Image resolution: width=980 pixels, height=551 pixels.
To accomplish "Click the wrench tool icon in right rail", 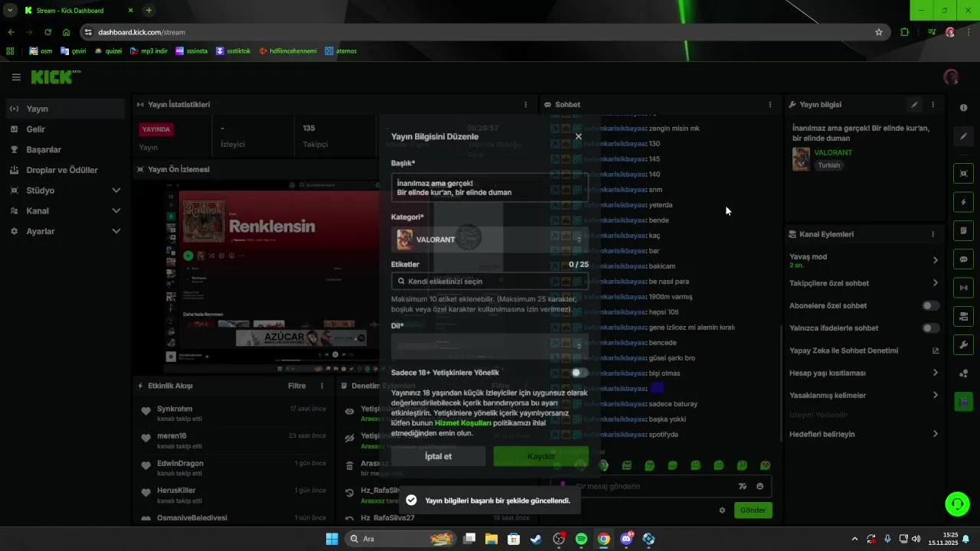I will (x=964, y=344).
